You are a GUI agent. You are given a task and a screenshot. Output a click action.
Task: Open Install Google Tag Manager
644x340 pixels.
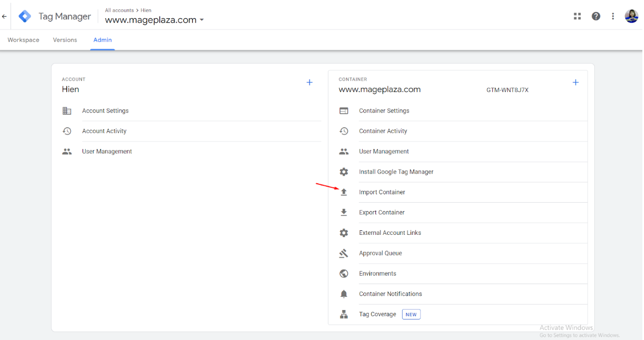click(396, 172)
